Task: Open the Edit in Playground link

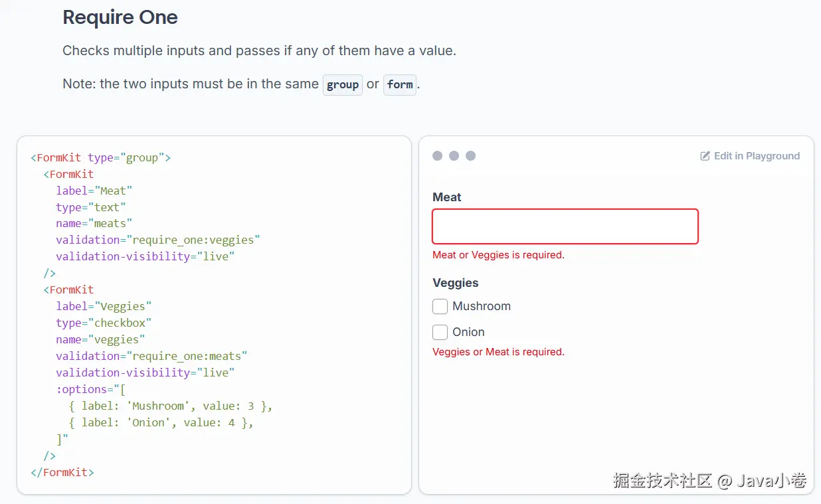Action: (757, 156)
